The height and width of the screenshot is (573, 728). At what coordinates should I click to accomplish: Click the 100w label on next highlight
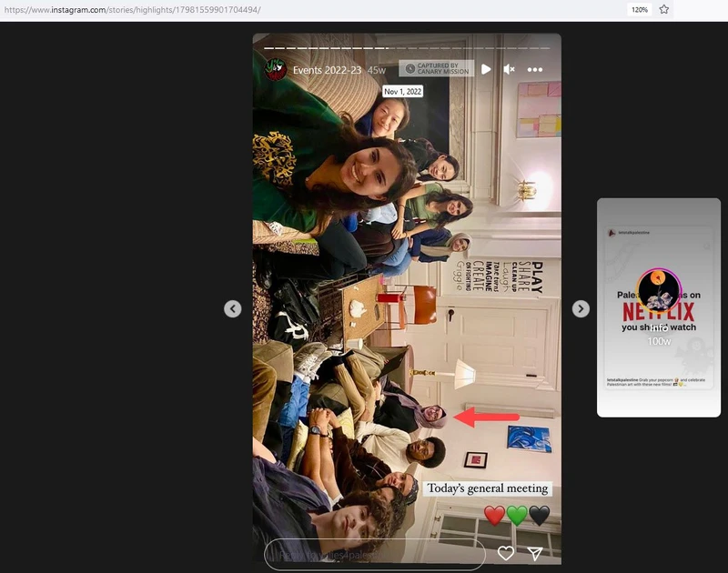tap(659, 341)
